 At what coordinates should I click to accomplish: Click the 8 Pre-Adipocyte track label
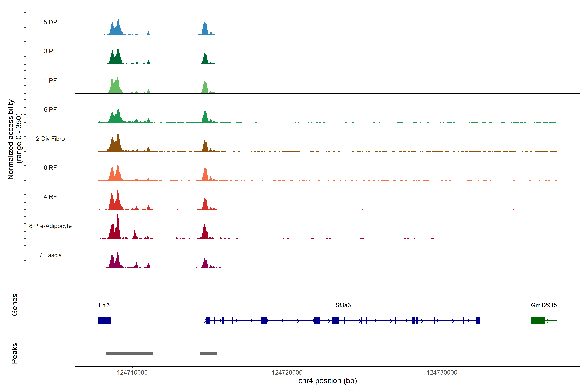coord(50,226)
